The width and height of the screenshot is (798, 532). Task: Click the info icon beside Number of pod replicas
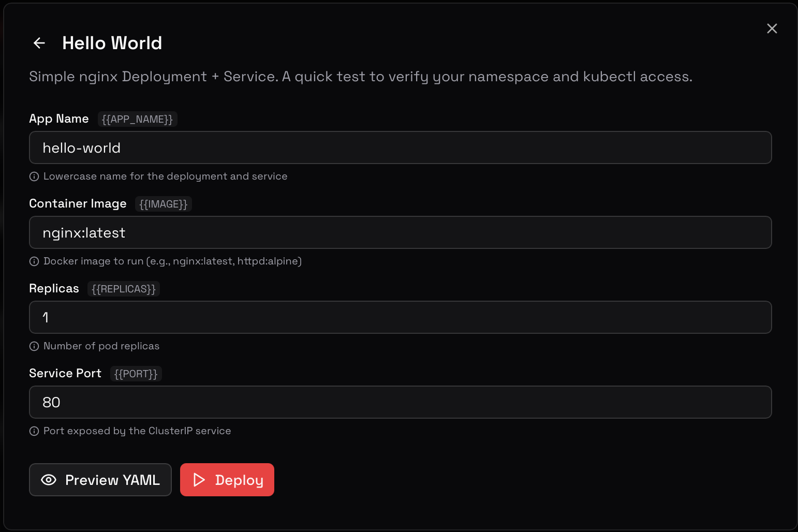pos(34,346)
